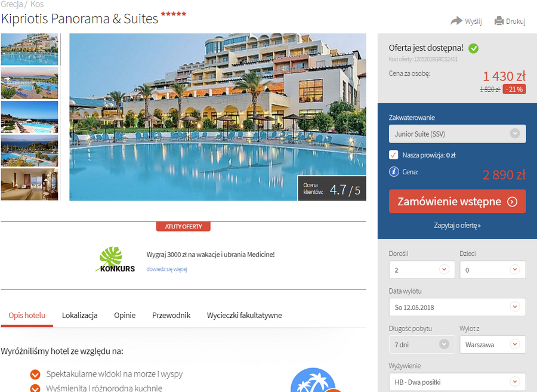Toggle the Nasza prowizja checkbox
Screen dimensions: 537x392
(394, 155)
